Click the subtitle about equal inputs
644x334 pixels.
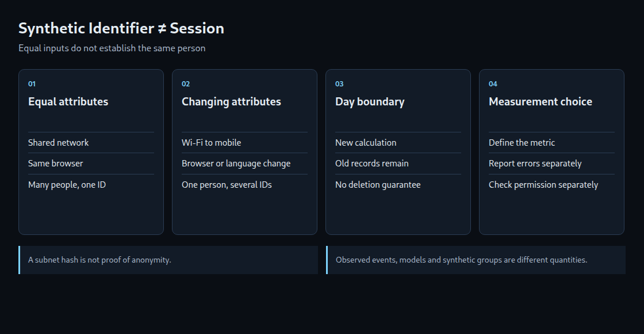pyautogui.click(x=112, y=48)
